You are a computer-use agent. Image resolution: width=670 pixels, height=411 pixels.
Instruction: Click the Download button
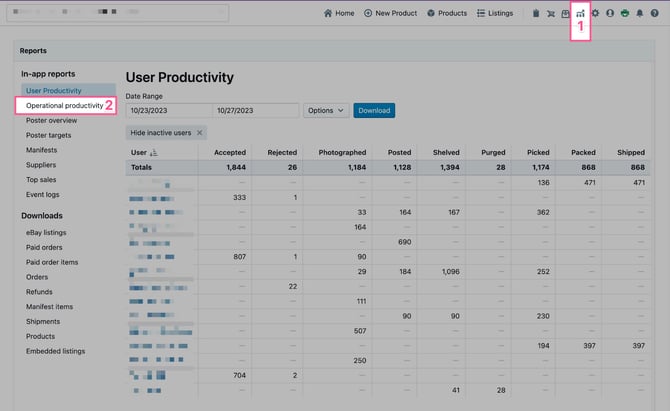point(373,110)
